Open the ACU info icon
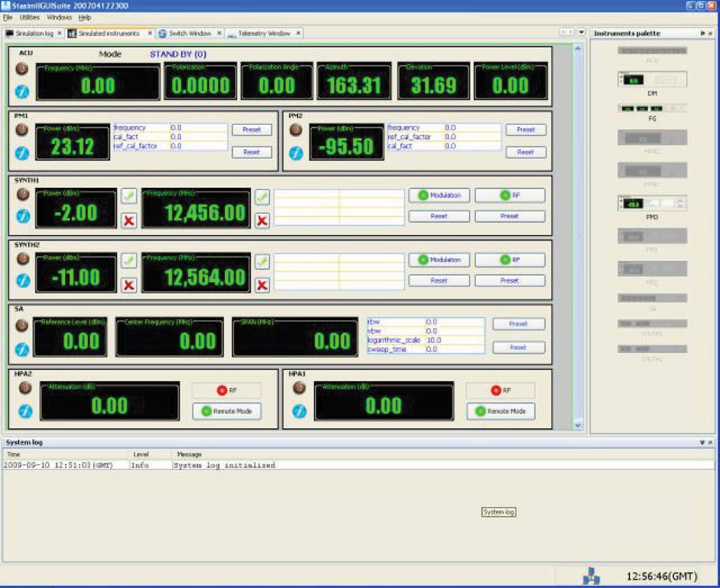720x588 pixels. coord(22,92)
